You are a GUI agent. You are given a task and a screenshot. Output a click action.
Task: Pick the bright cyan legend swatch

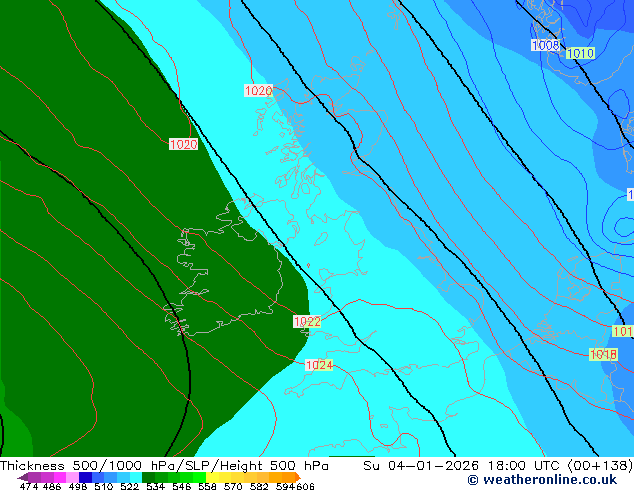[136, 477]
